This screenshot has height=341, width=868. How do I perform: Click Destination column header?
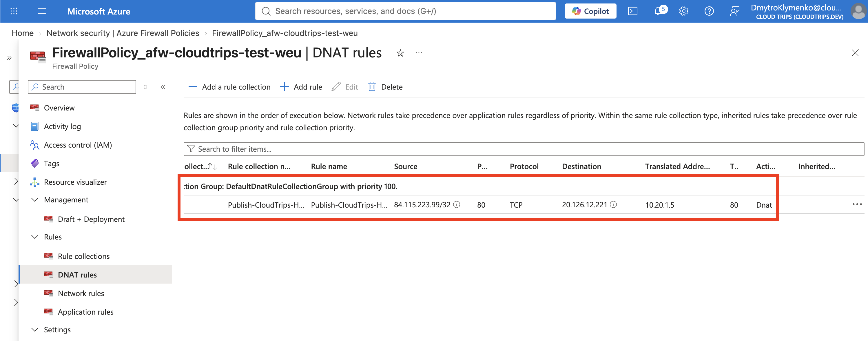(581, 167)
